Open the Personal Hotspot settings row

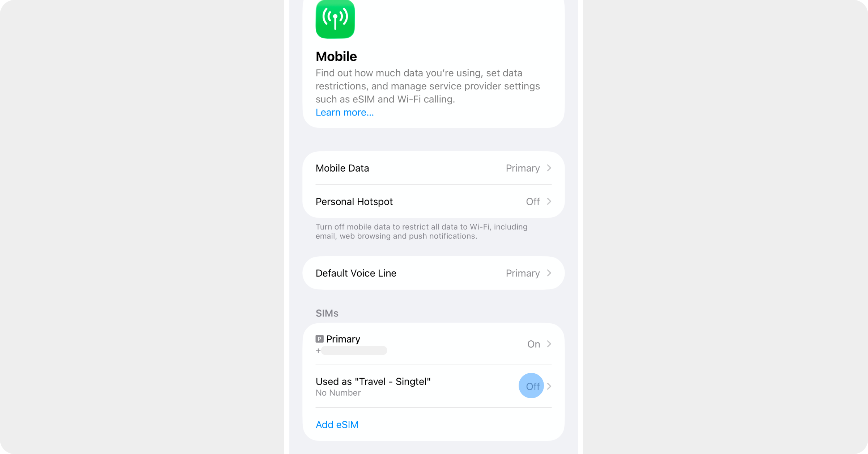(x=433, y=201)
